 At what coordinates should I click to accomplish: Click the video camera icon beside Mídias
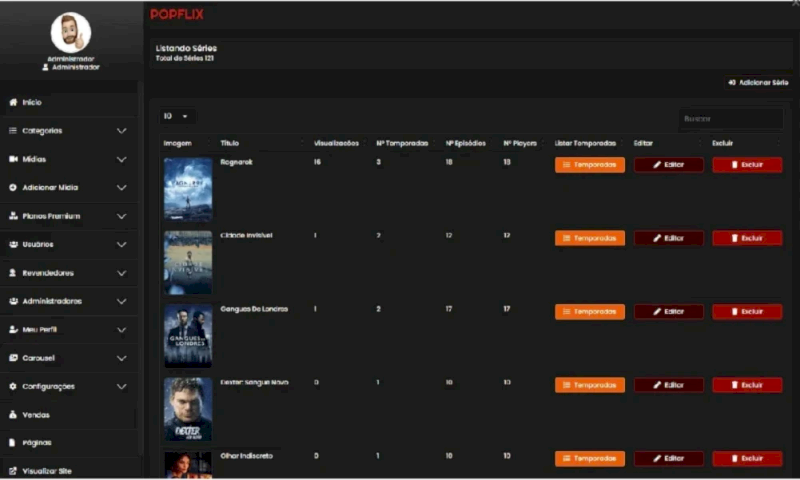[13, 159]
